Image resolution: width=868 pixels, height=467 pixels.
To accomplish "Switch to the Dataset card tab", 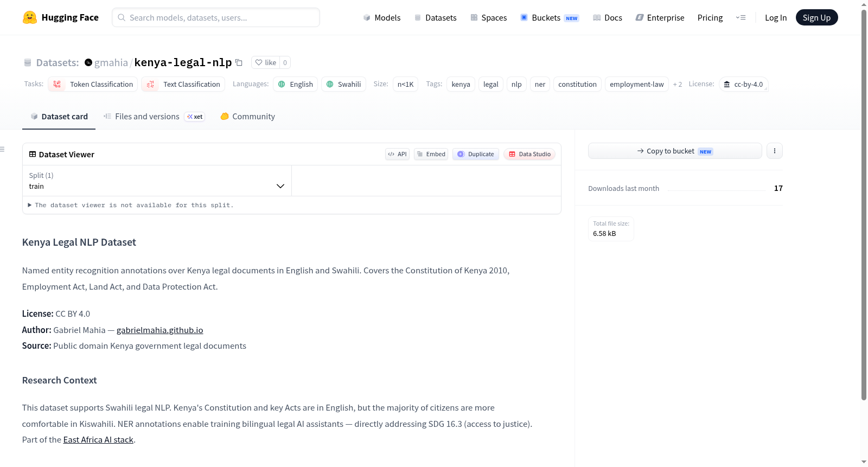I will coord(59,117).
